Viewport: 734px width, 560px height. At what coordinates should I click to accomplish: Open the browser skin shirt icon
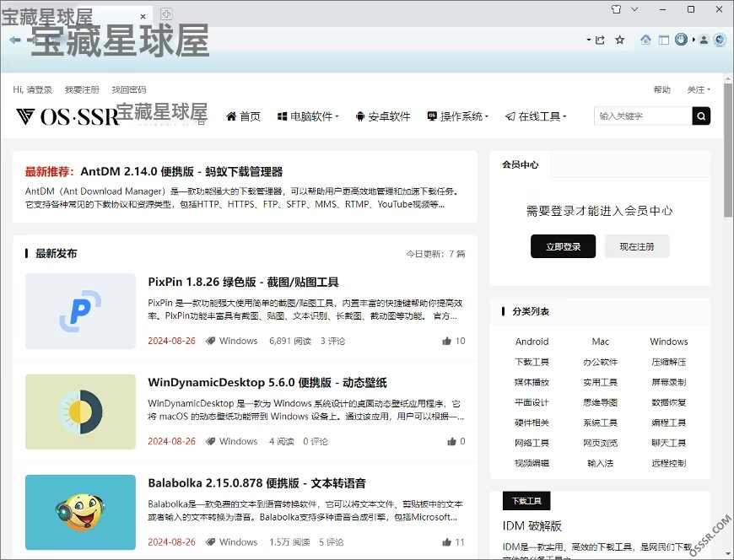click(617, 9)
